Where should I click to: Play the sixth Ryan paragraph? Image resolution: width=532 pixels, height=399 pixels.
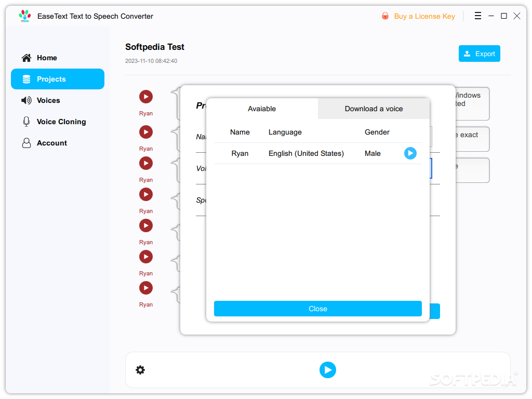pyautogui.click(x=146, y=257)
